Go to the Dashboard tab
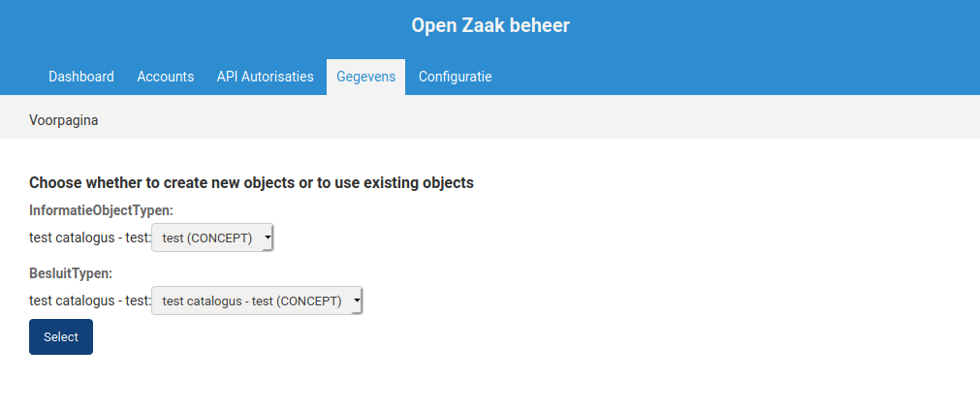The width and height of the screenshot is (980, 412). [x=81, y=77]
